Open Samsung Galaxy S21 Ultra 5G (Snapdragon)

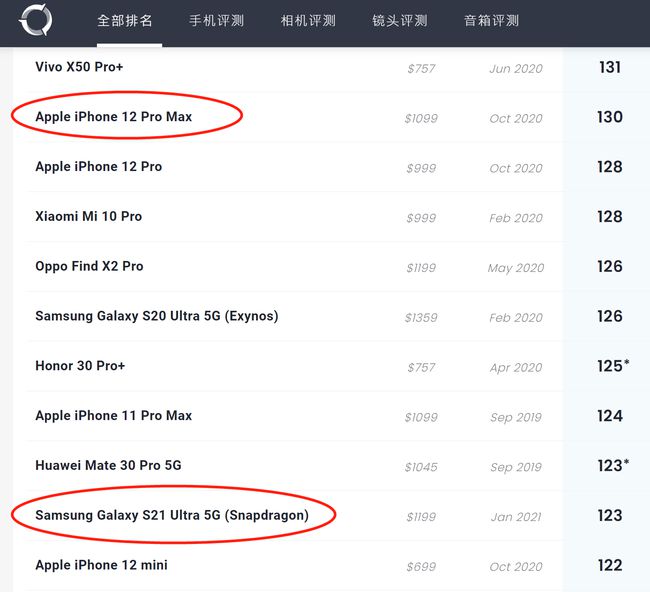(172, 515)
